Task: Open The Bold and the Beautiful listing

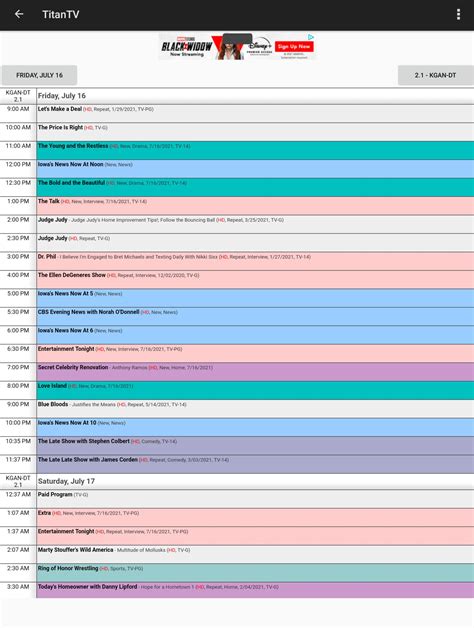Action: click(x=255, y=187)
